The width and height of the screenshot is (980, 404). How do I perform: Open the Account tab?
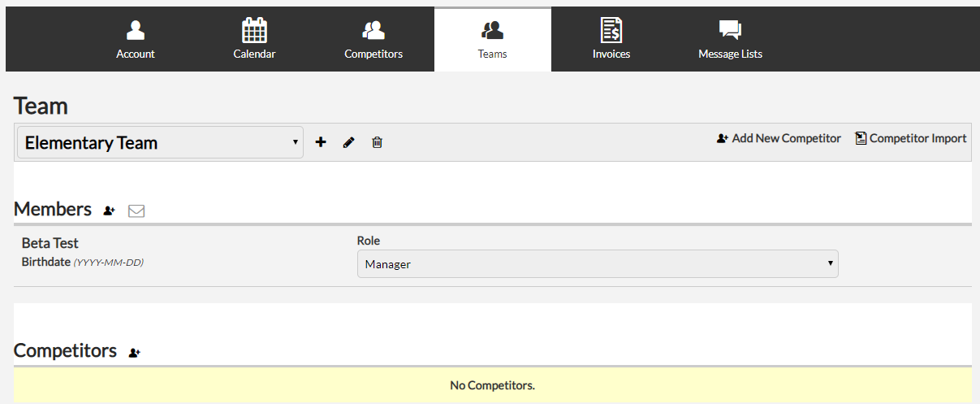tap(136, 39)
